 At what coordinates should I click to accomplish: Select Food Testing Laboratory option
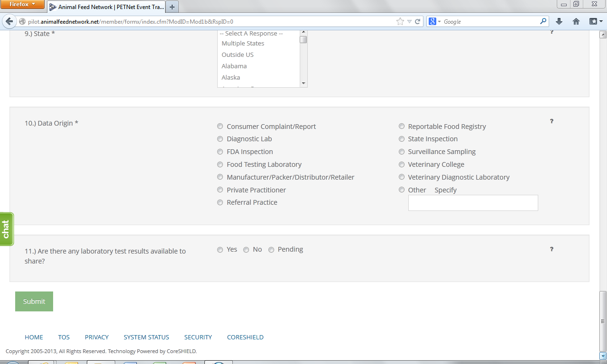(220, 164)
